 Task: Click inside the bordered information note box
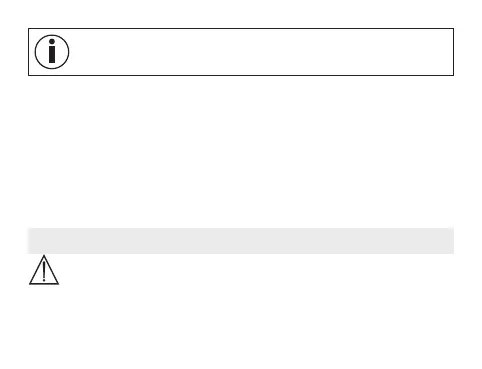click(x=241, y=52)
